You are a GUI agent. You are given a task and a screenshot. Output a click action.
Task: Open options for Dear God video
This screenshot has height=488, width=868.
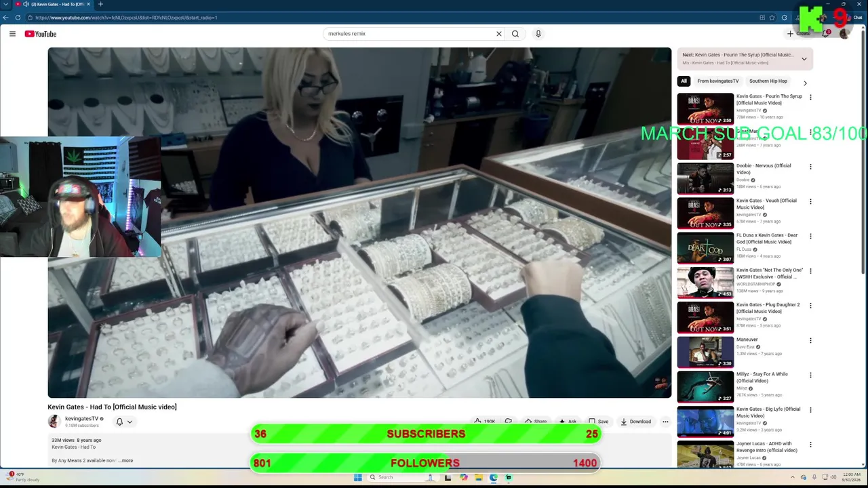[810, 236]
